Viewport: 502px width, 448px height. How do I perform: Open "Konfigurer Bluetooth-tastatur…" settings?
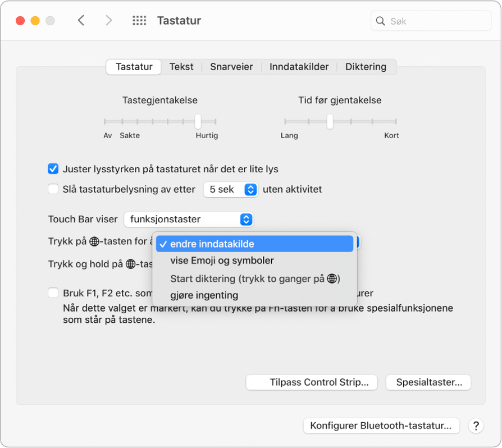click(381, 426)
